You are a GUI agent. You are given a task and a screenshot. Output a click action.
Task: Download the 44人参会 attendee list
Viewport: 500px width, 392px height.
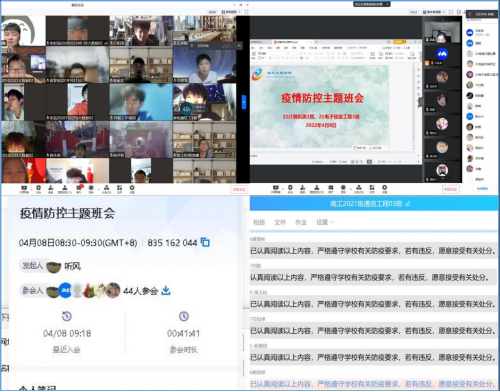166,291
